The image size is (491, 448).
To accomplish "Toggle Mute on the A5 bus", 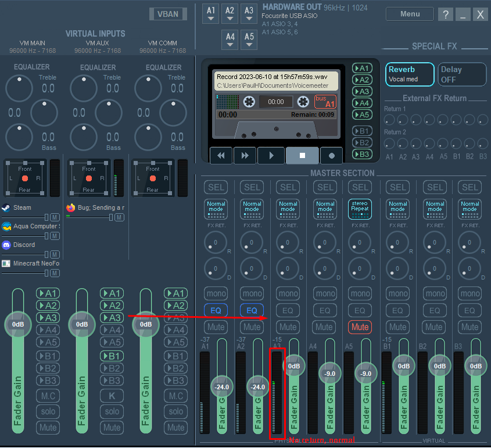I will pos(360,327).
